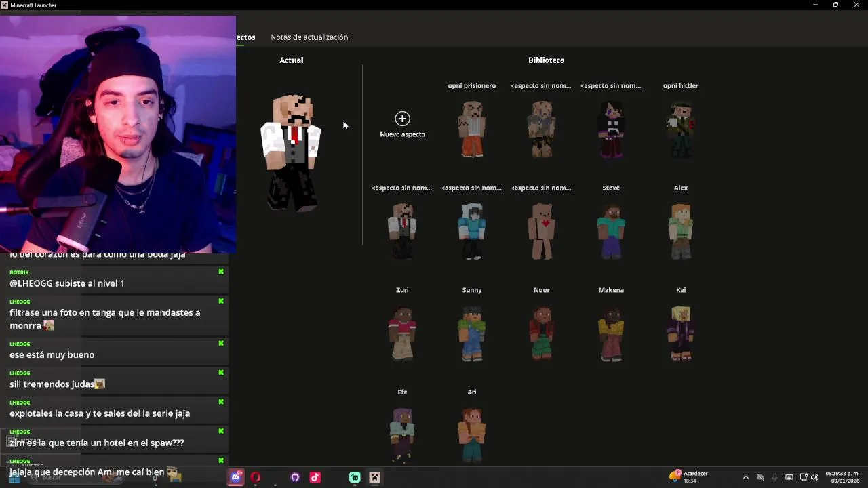Click the Actual heading
The height and width of the screenshot is (488, 868).
click(292, 60)
